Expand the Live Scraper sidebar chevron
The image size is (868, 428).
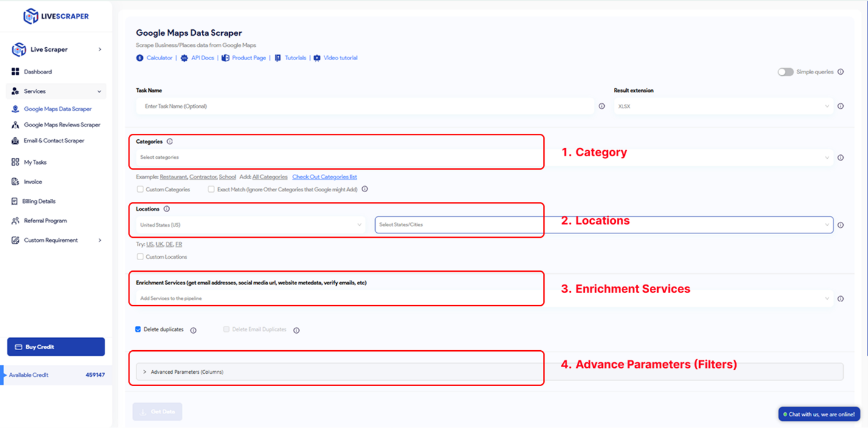pyautogui.click(x=100, y=49)
